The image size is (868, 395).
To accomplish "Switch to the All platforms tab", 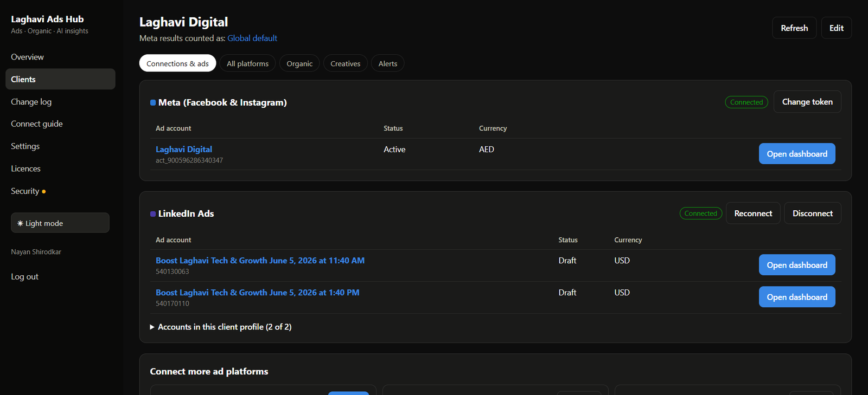I will point(247,63).
